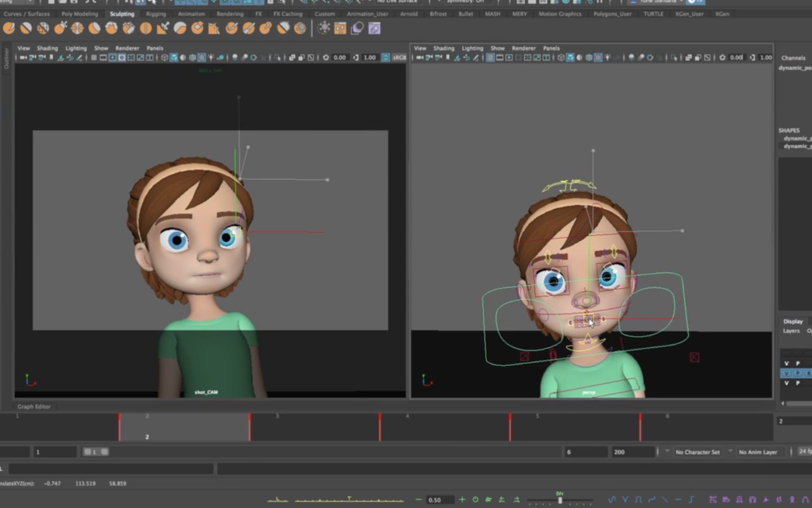This screenshot has height=508, width=812.
Task: Toggle the grid in persp panel toolbar
Action: [490, 57]
